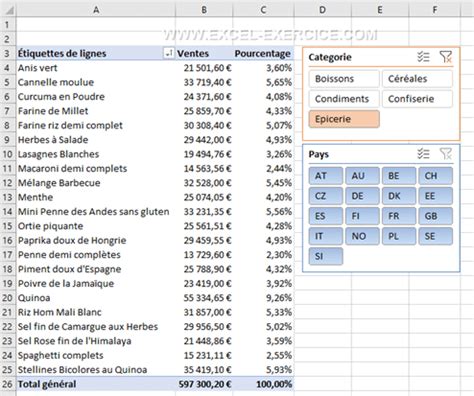Select DK in the Pays slicer
This screenshot has height=396, width=474.
pos(399,196)
